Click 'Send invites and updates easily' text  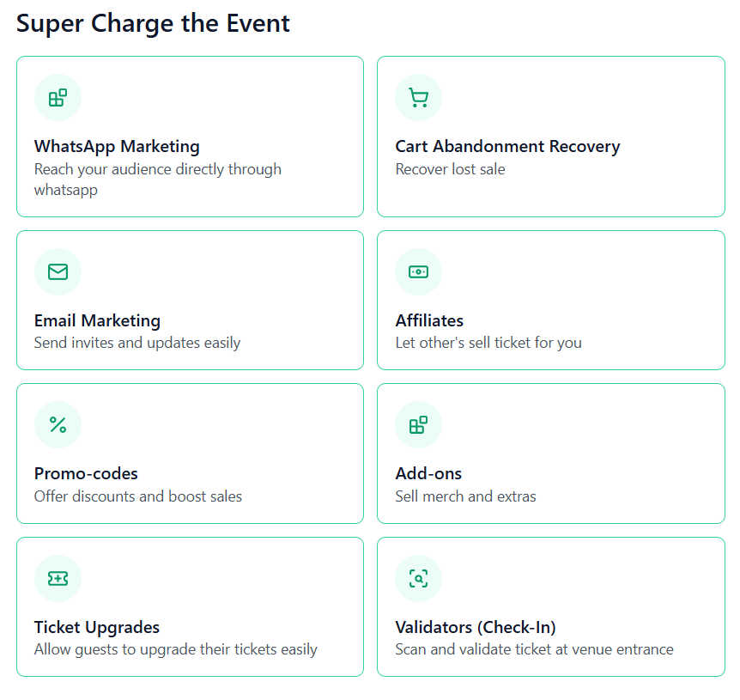137,343
